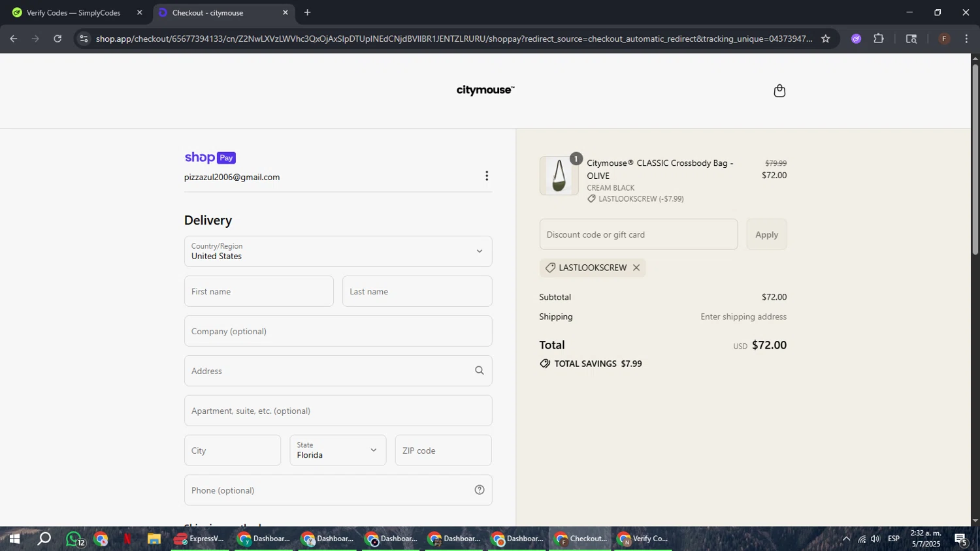Open ExpressVPN taskbar window
The image size is (980, 551).
pos(200,539)
